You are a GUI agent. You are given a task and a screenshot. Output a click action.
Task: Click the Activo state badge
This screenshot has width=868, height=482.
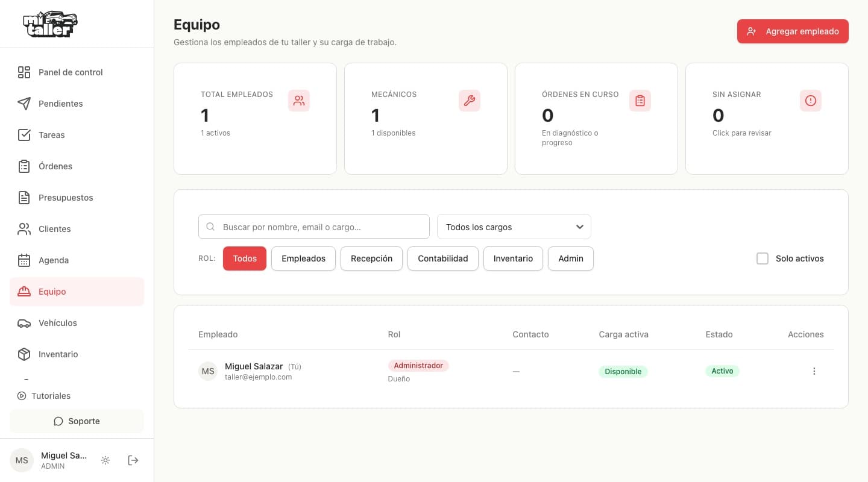point(722,371)
